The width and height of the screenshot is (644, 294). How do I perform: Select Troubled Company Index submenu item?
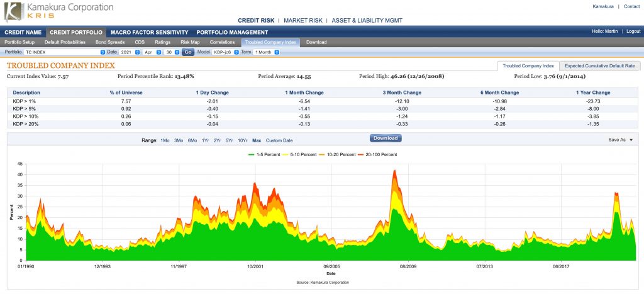(x=270, y=42)
